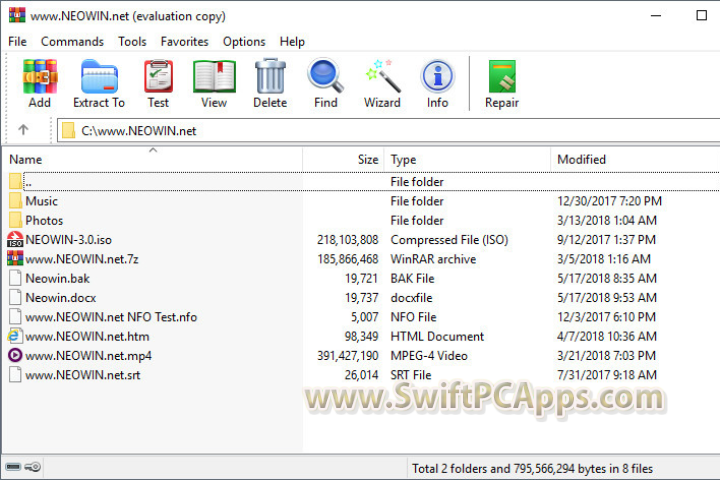This screenshot has width=720, height=480.
Task: Click the WinRAR title bar logo
Action: click(17, 15)
